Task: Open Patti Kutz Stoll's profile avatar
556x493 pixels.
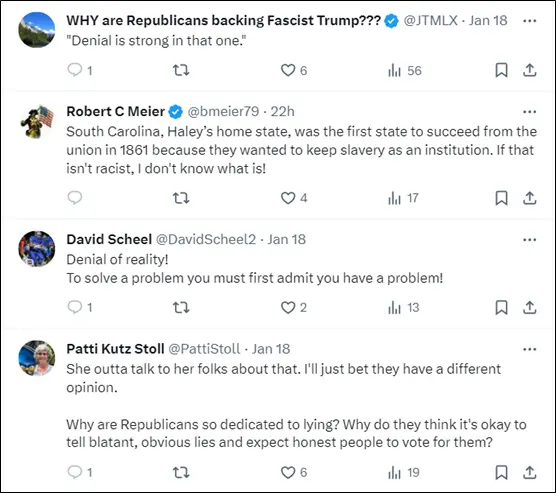Action: coord(37,358)
